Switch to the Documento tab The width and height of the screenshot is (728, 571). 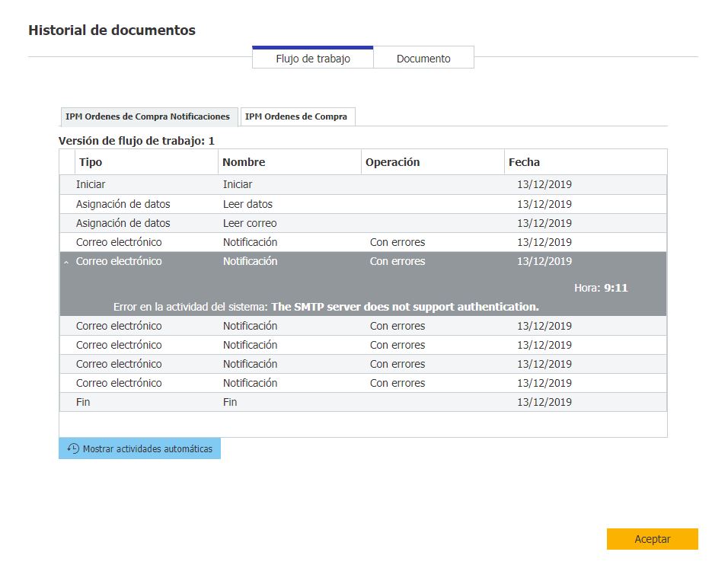pos(423,59)
